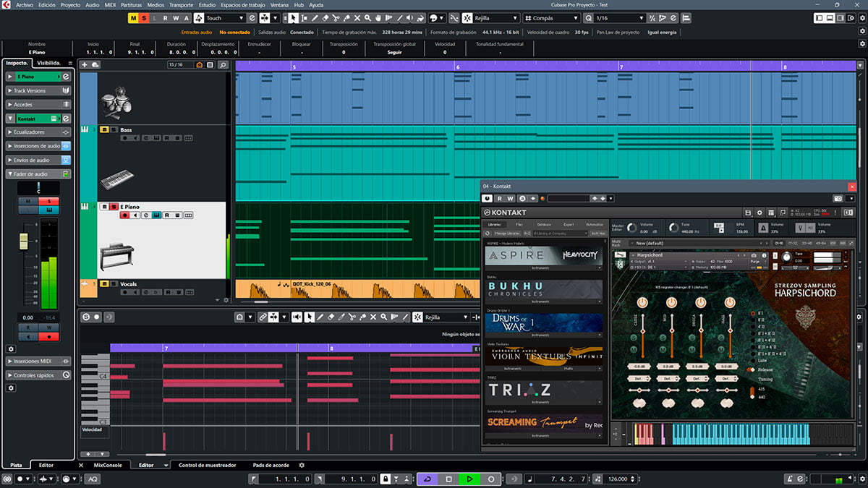Image resolution: width=868 pixels, height=488 pixels.
Task: Click the Kontakt library refresh icon
Action: pos(487,233)
